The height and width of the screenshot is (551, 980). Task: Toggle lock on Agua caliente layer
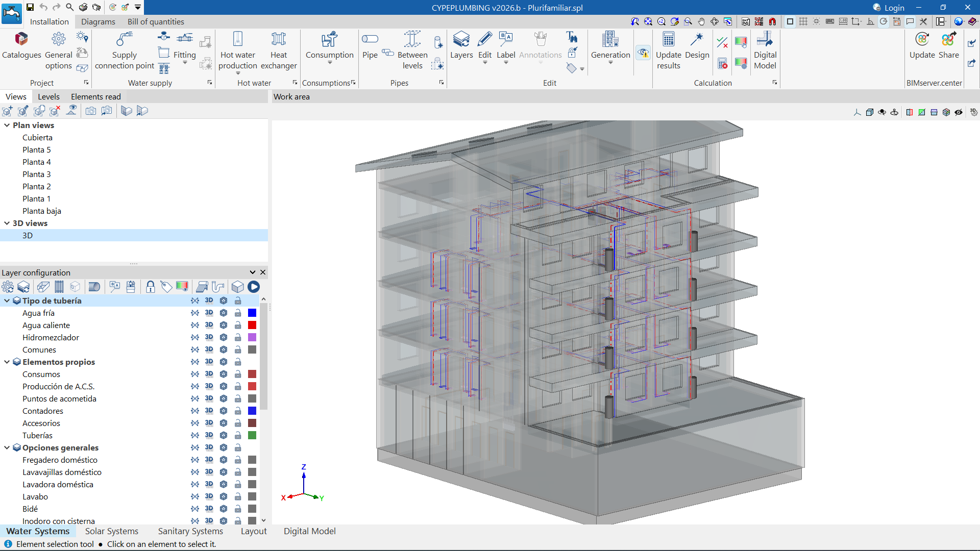tap(238, 325)
